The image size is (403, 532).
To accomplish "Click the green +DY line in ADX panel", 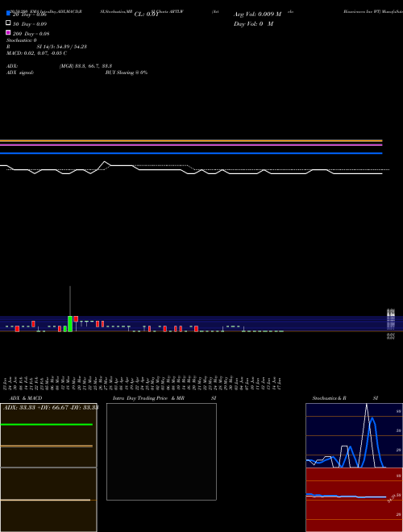I will (x=47, y=425).
